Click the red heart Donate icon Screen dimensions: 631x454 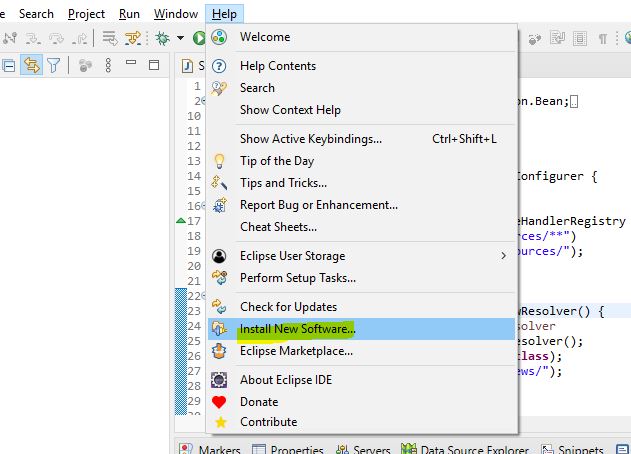tap(219, 402)
